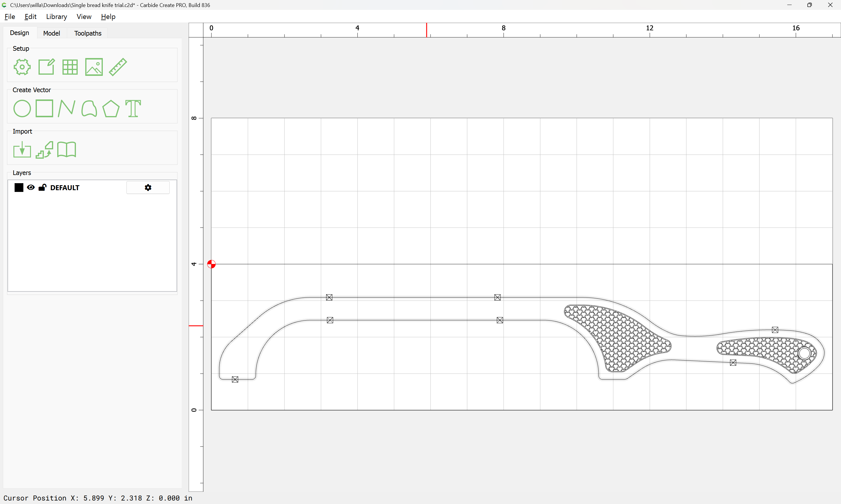The image size is (841, 504).
Task: Select the Circle vector tool
Action: click(x=22, y=109)
